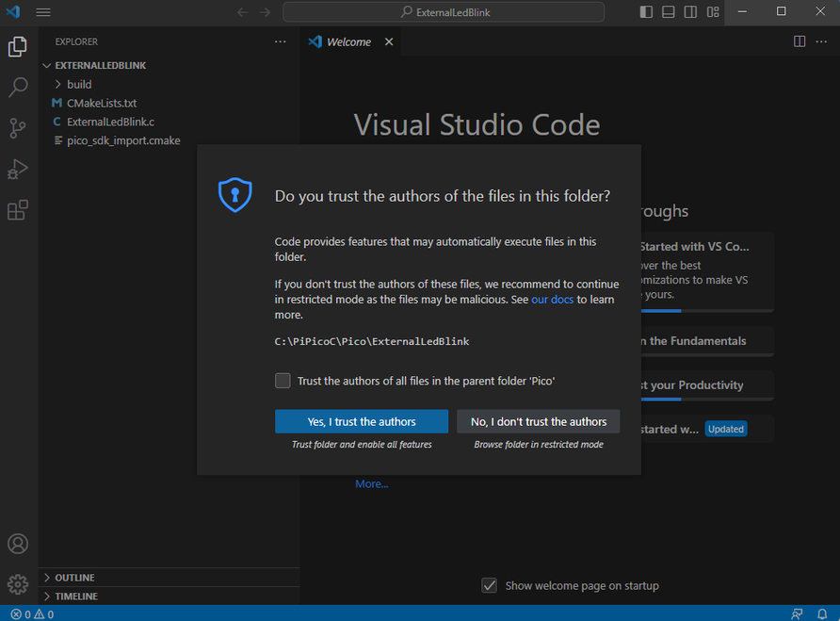The height and width of the screenshot is (621, 840).
Task: Toggle 'Show welcome page on startup' checkbox
Action: [x=489, y=585]
